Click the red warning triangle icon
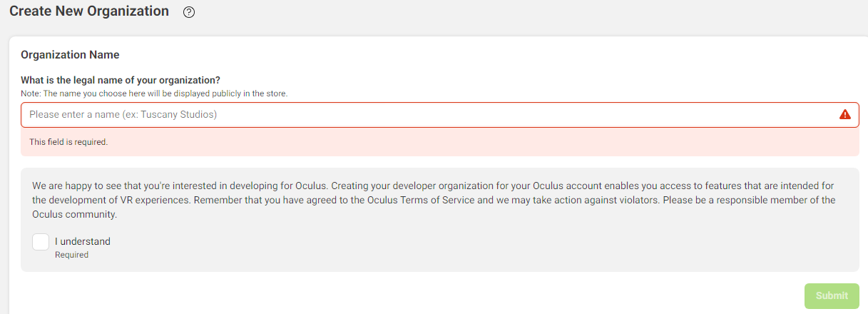This screenshot has width=868, height=314. [845, 114]
